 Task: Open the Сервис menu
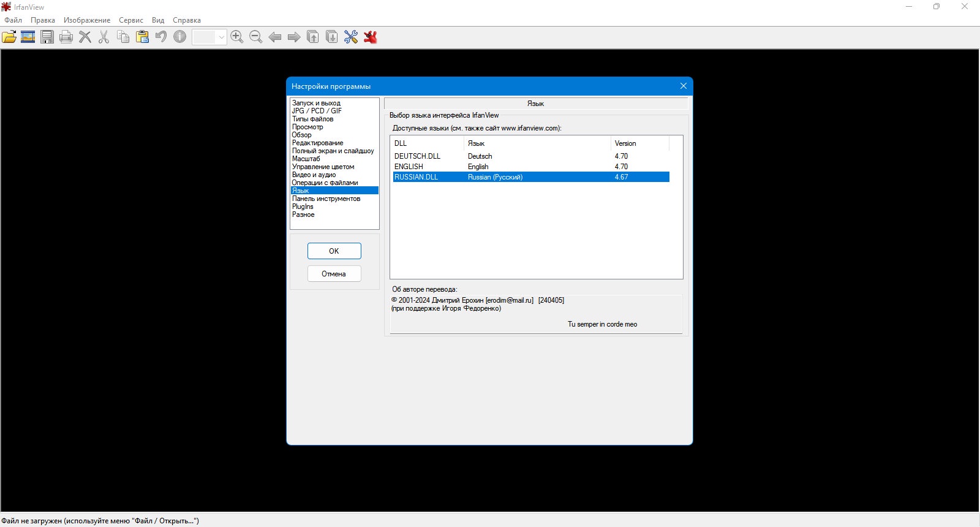(131, 20)
